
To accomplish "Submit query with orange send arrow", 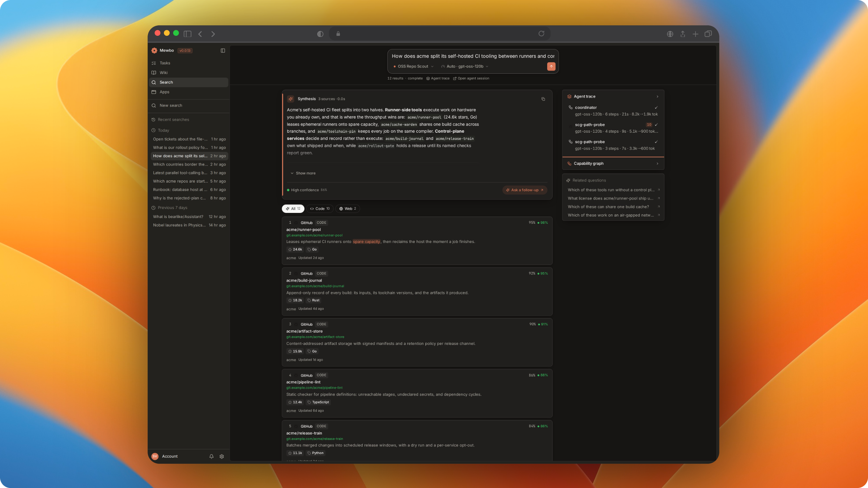I will 551,67.
